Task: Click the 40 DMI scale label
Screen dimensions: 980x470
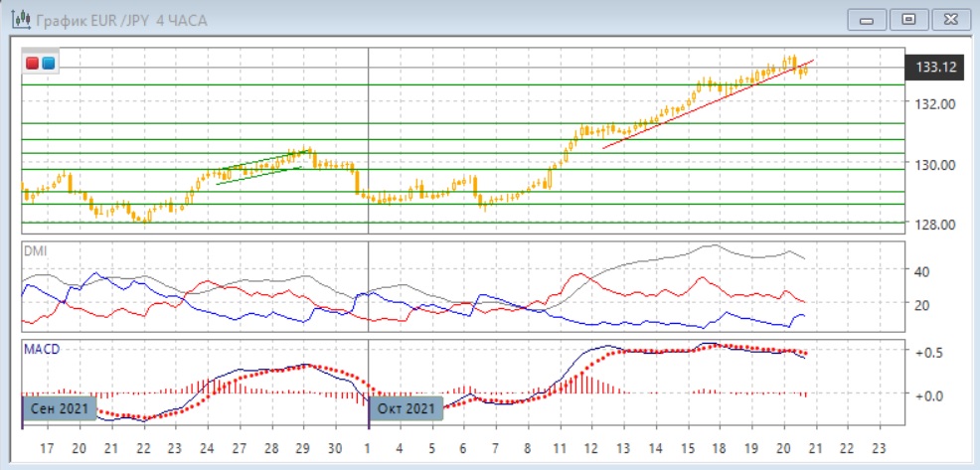Action: pos(921,270)
